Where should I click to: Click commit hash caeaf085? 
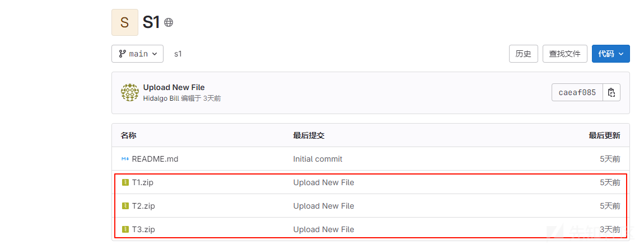point(577,92)
